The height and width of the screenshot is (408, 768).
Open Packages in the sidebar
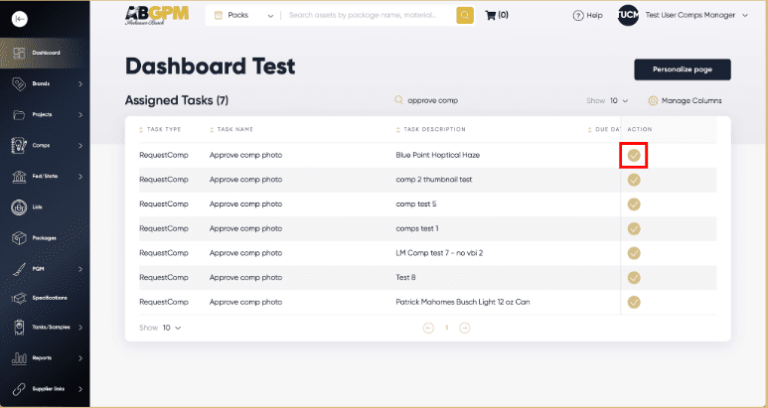(20, 238)
